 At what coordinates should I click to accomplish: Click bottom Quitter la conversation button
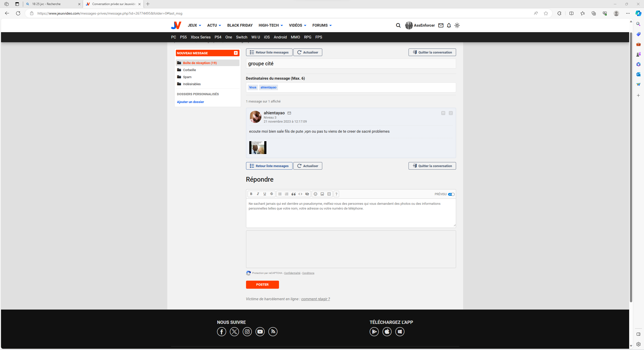pos(432,166)
